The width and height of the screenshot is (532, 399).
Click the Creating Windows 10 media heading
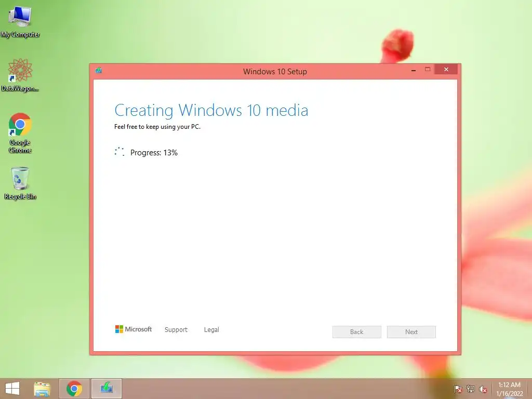211,111
